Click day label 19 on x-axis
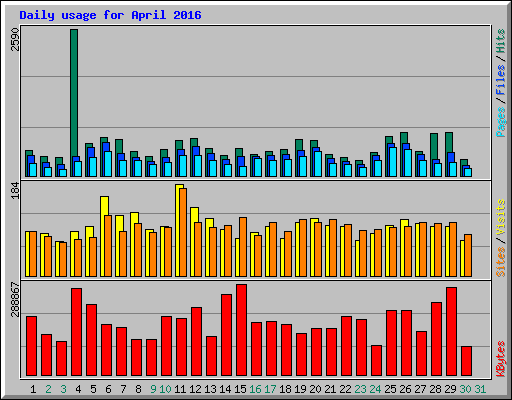512x400 pixels. click(300, 389)
